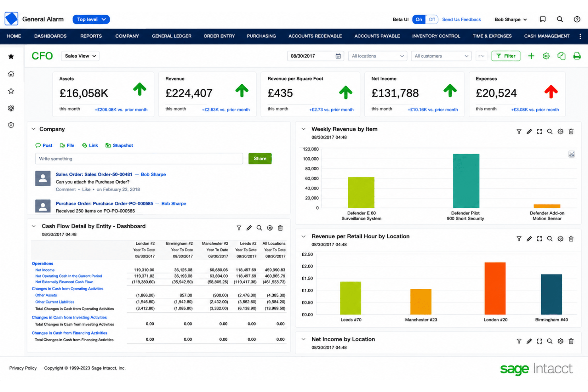Screen dimensions: 588x392
Task: Click the Revenue £224,407 card
Action: [x=207, y=94]
